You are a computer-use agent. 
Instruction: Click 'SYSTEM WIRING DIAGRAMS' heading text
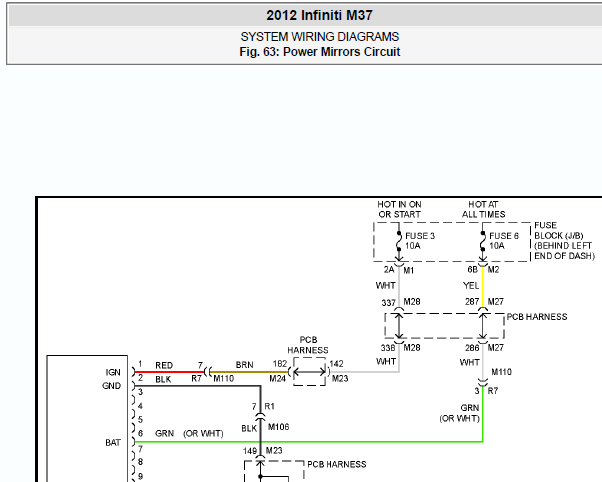coord(319,37)
